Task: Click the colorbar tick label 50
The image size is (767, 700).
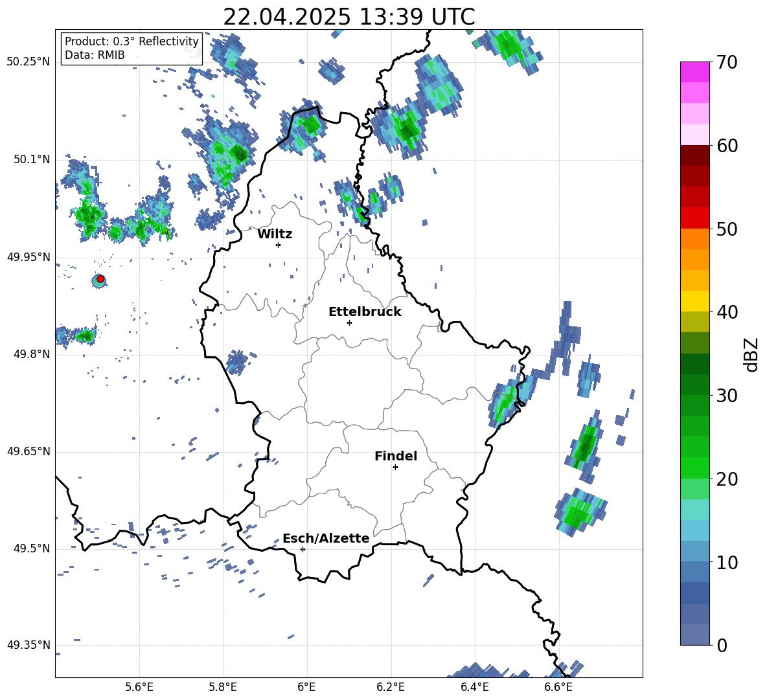Action: pyautogui.click(x=727, y=229)
